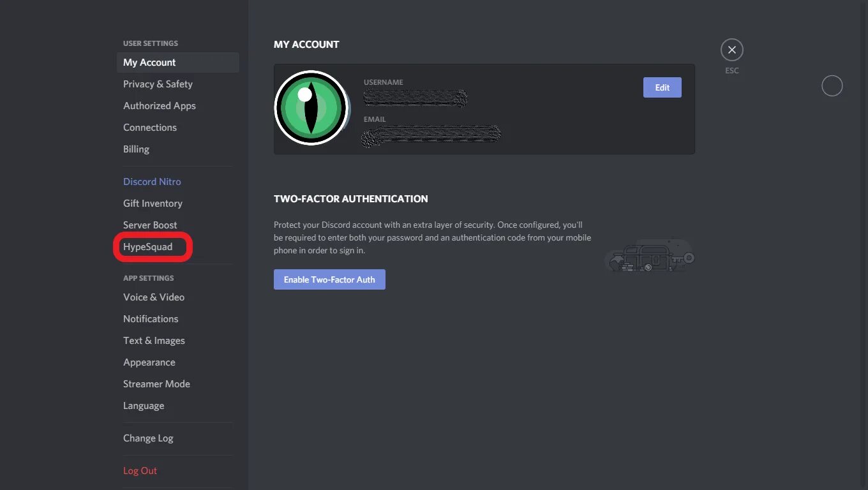Image resolution: width=868 pixels, height=490 pixels.
Task: Click the blurred username field
Action: (x=415, y=98)
